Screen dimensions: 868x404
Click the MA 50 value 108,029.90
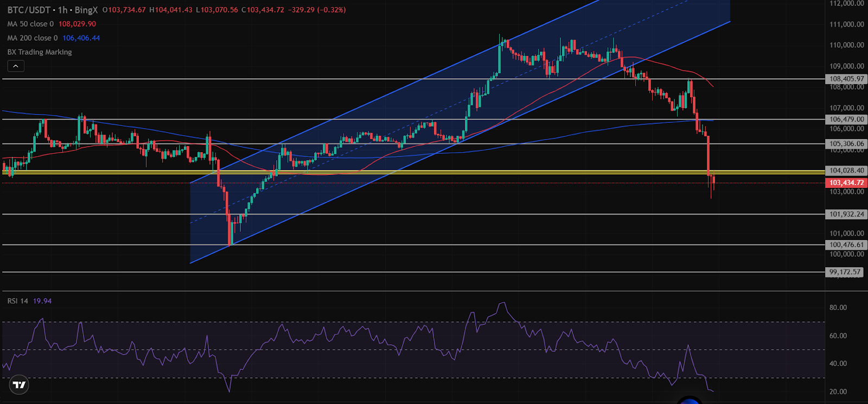click(x=77, y=24)
